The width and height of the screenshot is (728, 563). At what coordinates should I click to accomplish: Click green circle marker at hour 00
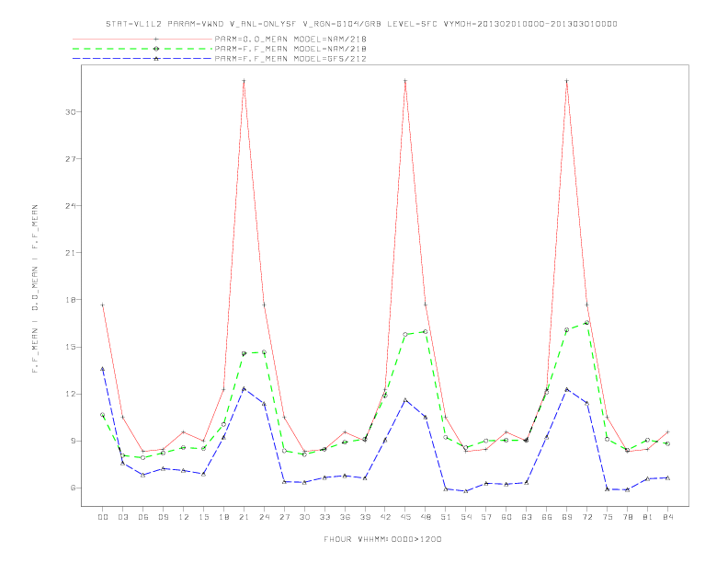coord(103,415)
